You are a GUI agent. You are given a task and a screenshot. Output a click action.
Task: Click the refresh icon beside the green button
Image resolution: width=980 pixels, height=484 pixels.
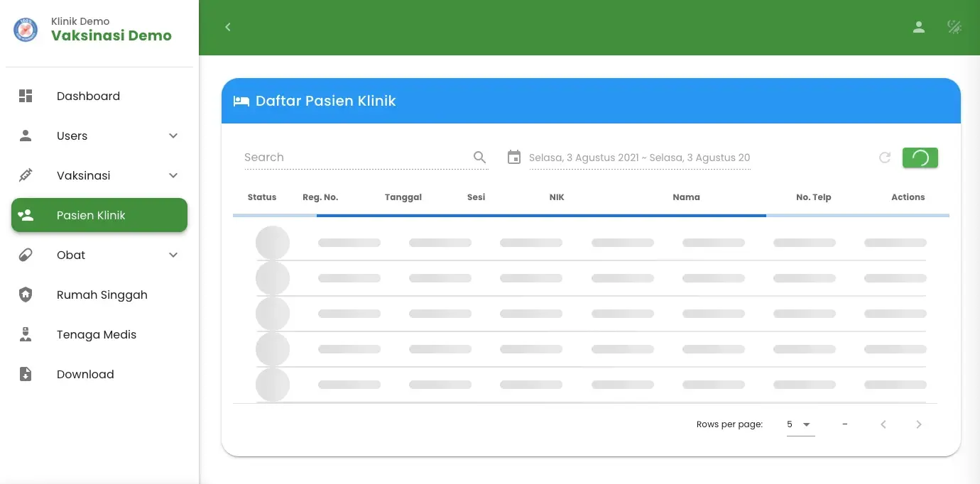click(885, 158)
